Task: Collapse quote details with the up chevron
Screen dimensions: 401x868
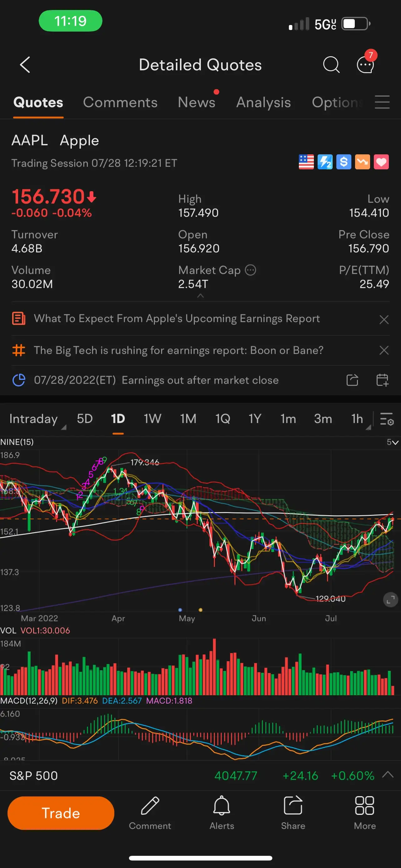Action: (x=200, y=296)
